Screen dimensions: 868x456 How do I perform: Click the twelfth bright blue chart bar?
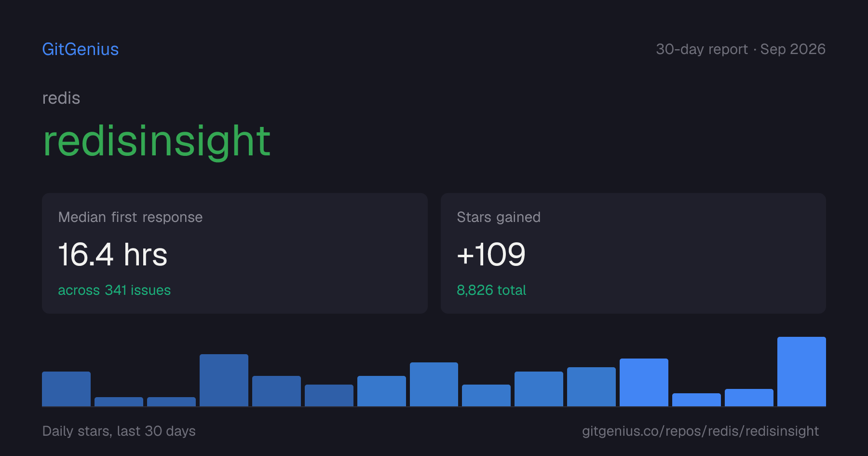(x=644, y=382)
